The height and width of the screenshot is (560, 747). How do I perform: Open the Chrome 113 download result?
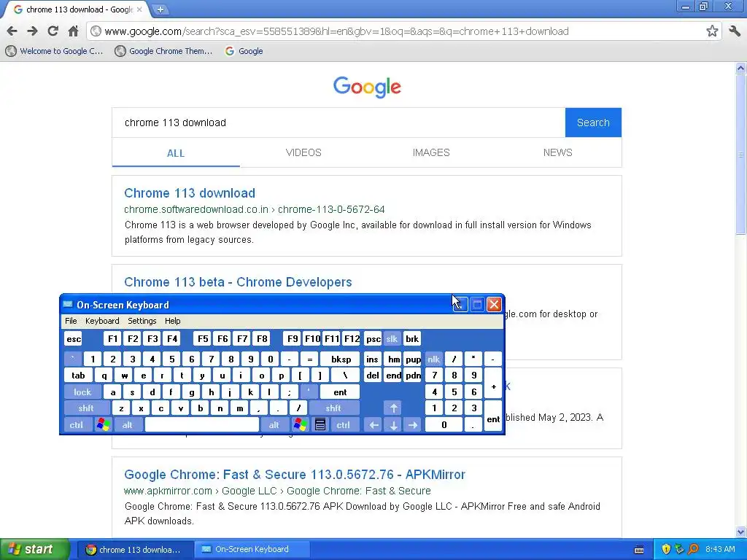190,192
